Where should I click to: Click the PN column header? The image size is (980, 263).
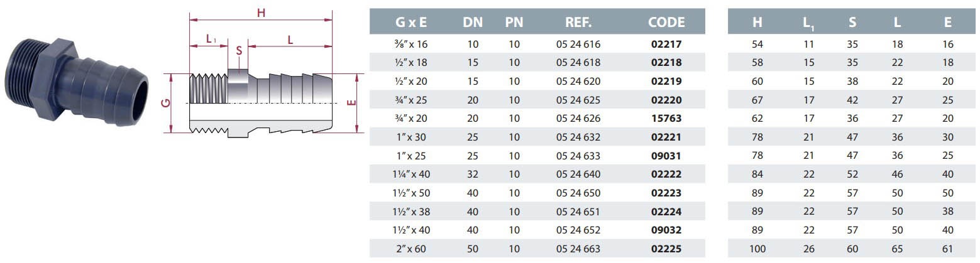(514, 23)
